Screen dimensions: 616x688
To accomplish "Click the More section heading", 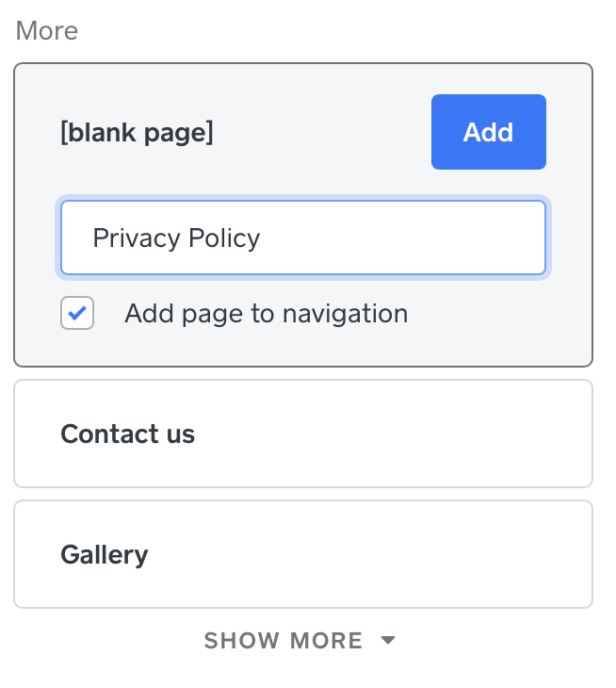I will coord(46,31).
